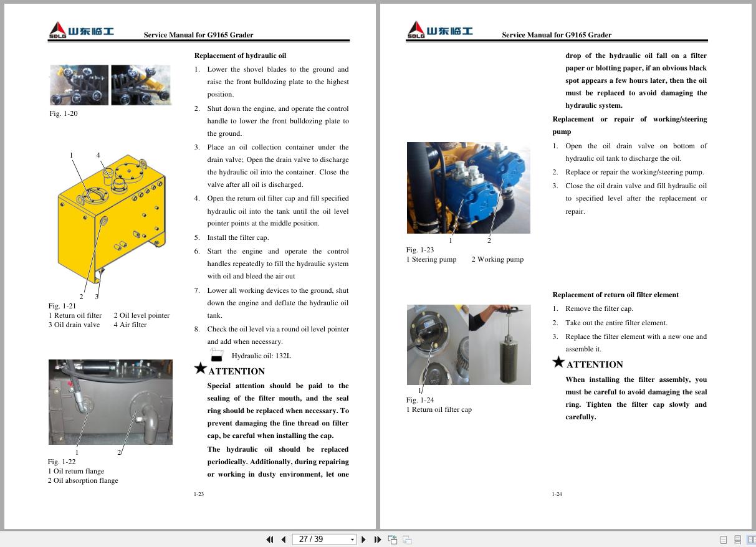Viewport: 756px width, 547px height.
Task: Toggle the facing pages view mode
Action: 751,540
